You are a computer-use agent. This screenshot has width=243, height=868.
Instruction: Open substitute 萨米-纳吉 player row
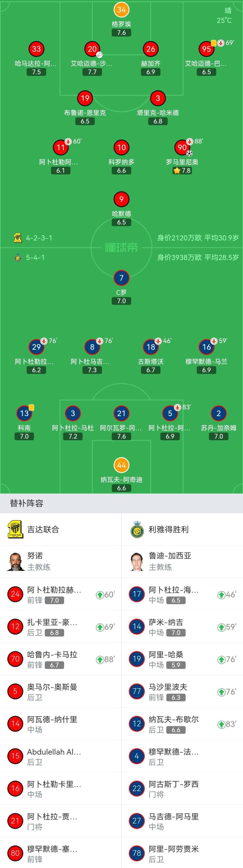[182, 627]
